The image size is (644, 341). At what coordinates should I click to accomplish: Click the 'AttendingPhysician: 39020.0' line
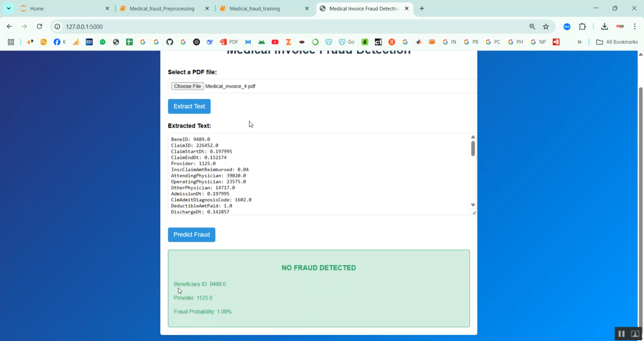tap(209, 176)
